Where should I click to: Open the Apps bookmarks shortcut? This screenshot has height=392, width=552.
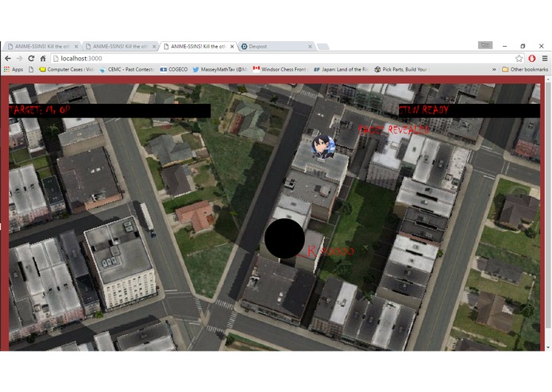(x=14, y=70)
